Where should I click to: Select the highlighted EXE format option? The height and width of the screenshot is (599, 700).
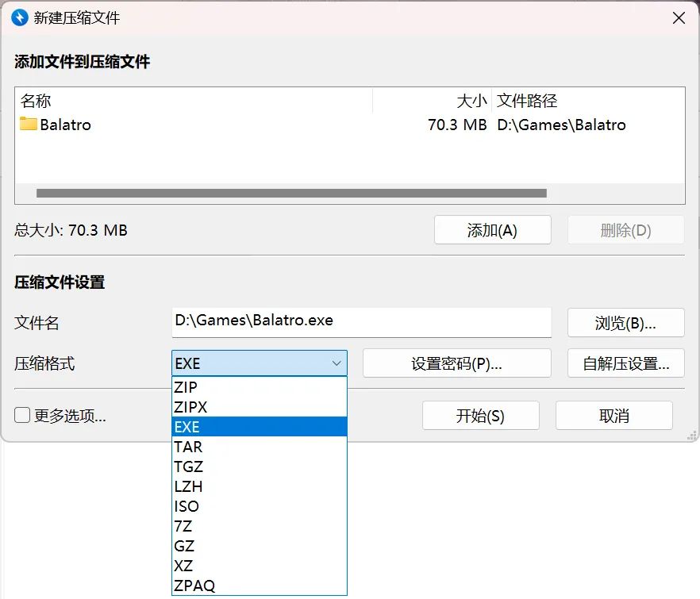point(260,427)
